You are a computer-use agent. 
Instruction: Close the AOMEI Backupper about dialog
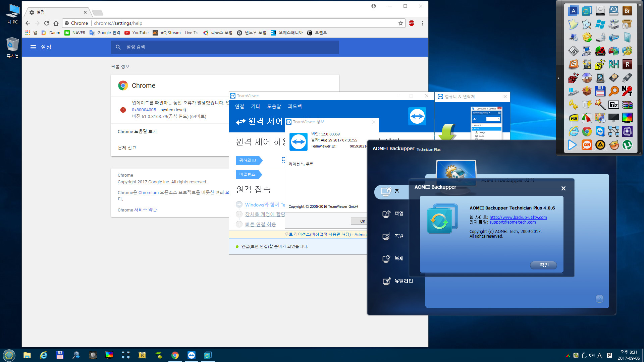point(563,188)
